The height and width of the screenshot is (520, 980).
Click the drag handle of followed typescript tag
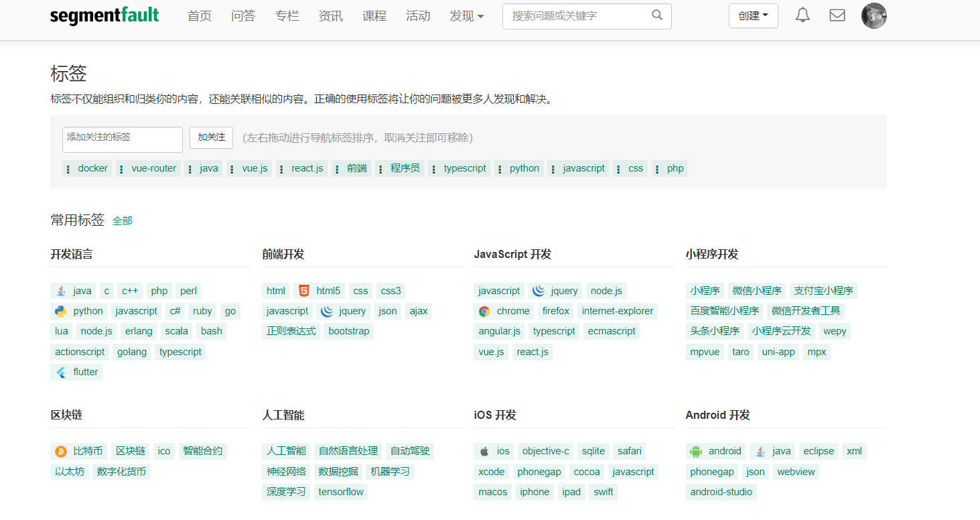click(x=434, y=169)
